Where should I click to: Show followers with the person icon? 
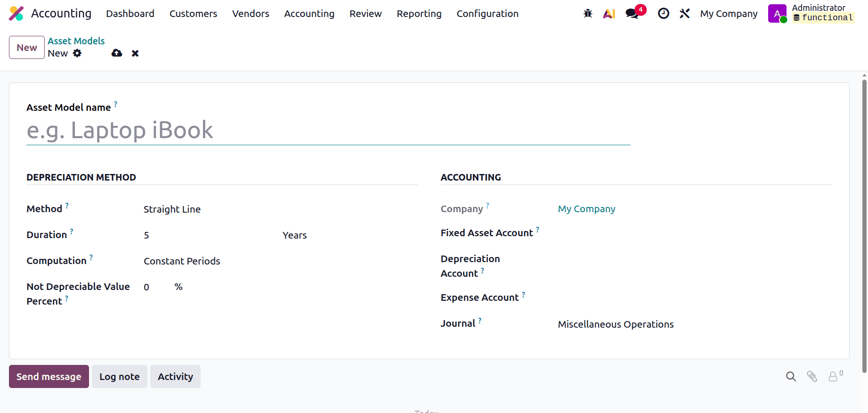(x=833, y=376)
